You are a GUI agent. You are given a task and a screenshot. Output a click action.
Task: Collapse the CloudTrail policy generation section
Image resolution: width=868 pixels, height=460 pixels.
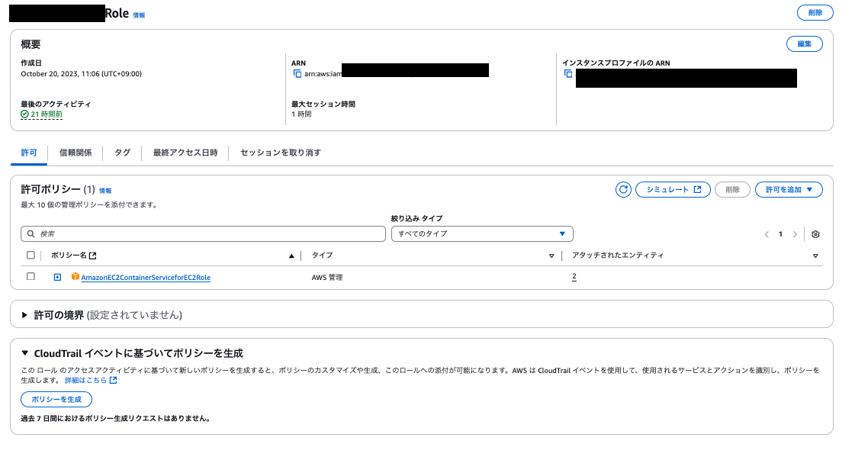coord(25,352)
